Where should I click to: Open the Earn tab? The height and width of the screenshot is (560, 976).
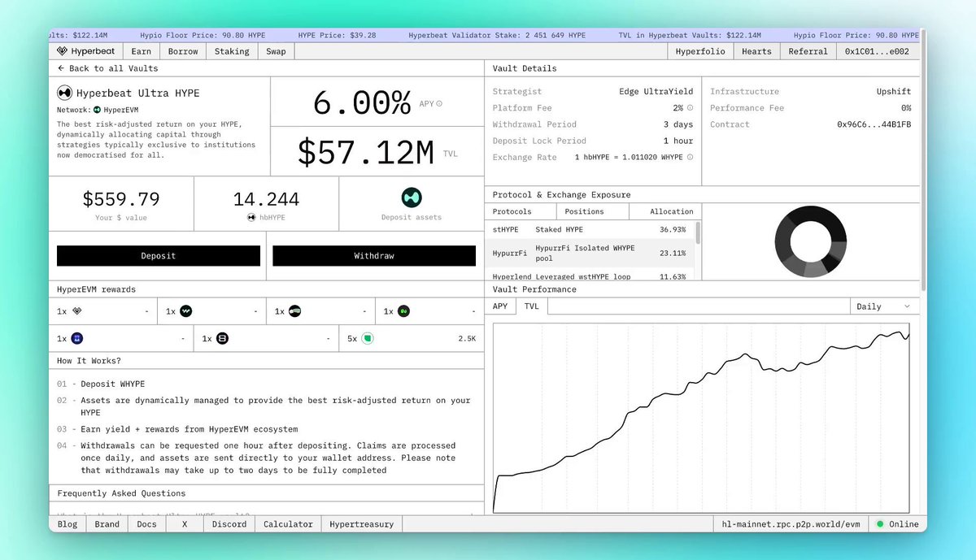pos(141,51)
